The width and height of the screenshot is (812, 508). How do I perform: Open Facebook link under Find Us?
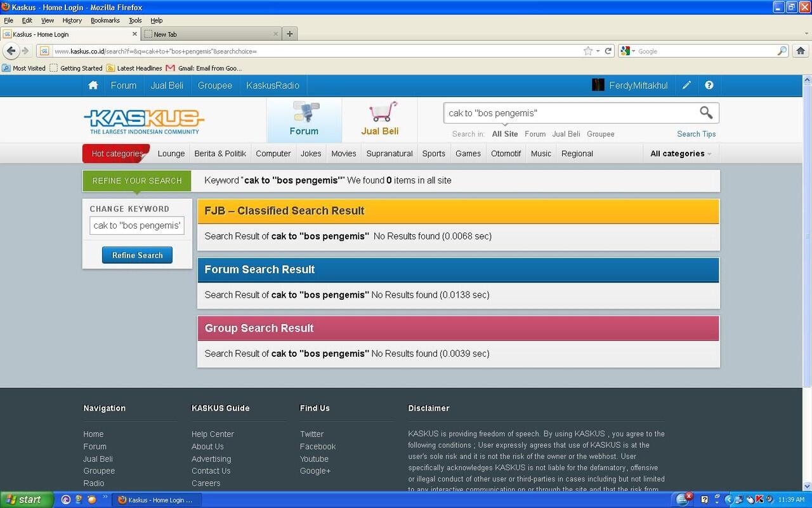tap(318, 446)
